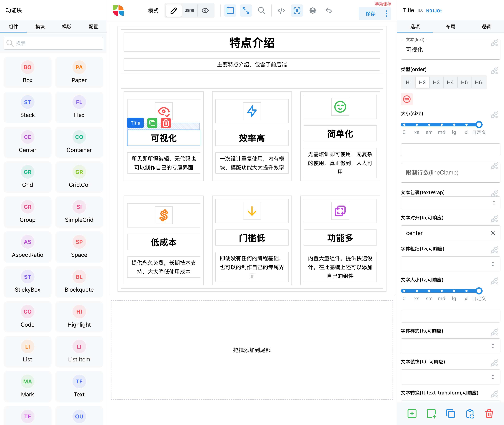The image size is (504, 425).
Task: Pick the Box component
Action: click(x=28, y=72)
